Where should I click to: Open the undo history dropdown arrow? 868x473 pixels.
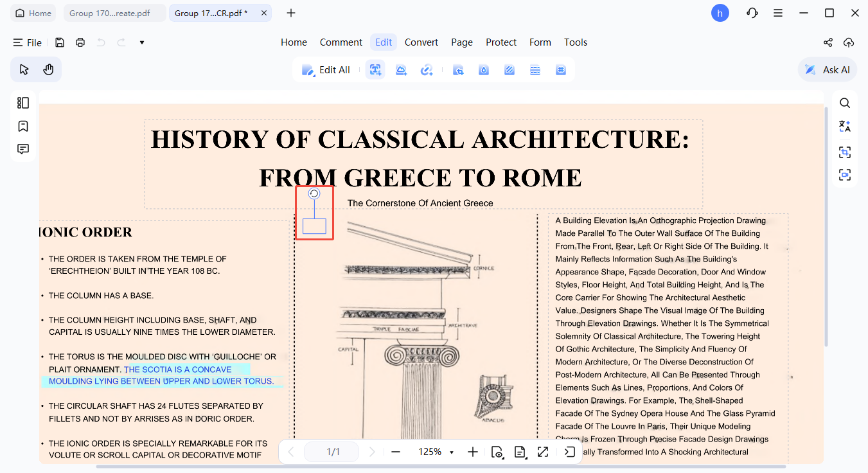tap(141, 42)
